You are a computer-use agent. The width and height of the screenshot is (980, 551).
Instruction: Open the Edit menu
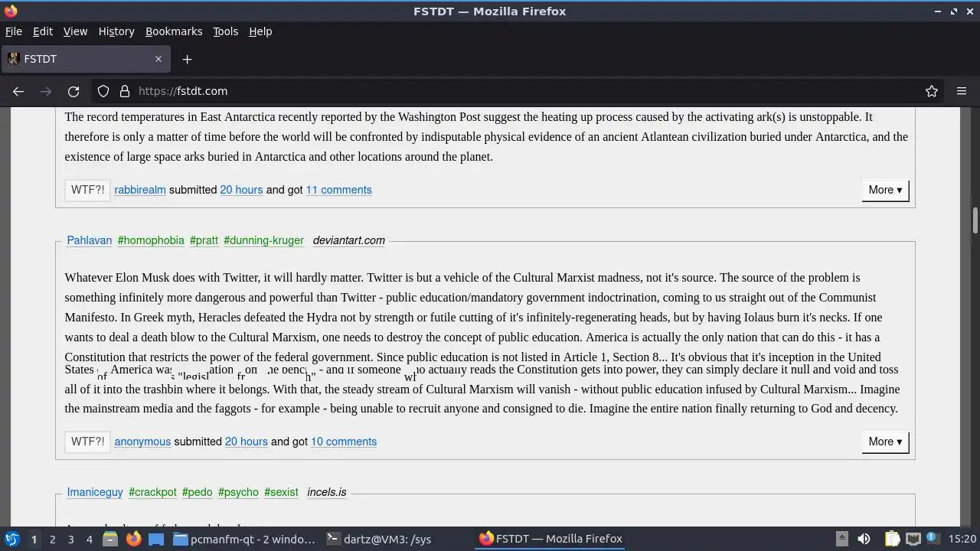click(43, 31)
